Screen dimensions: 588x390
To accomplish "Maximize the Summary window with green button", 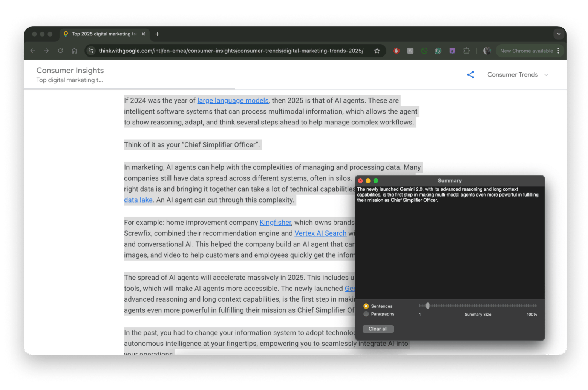I will [x=376, y=181].
